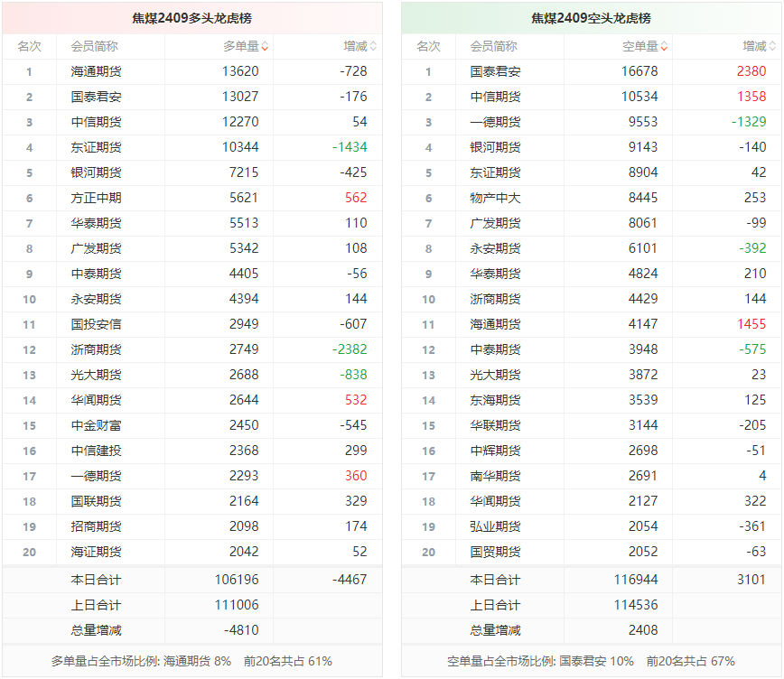
Task: Click the green -392 change value
Action: coord(752,248)
